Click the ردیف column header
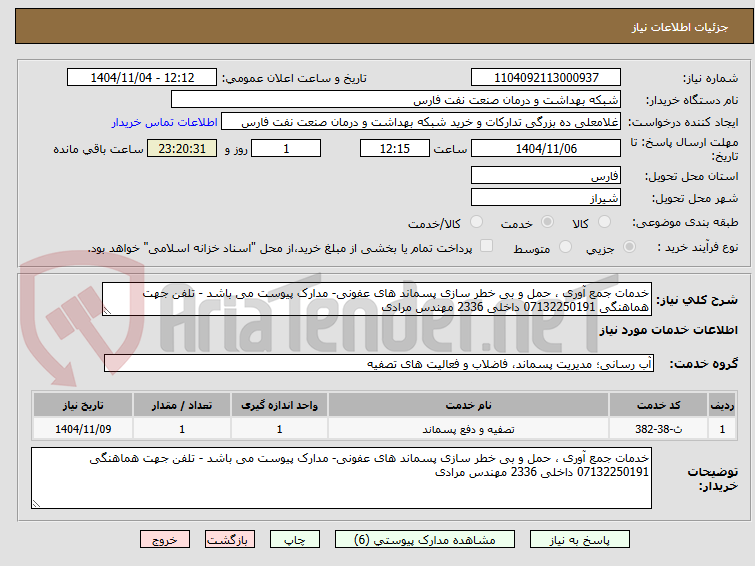Screen dimensions: 755x566 click(722, 405)
